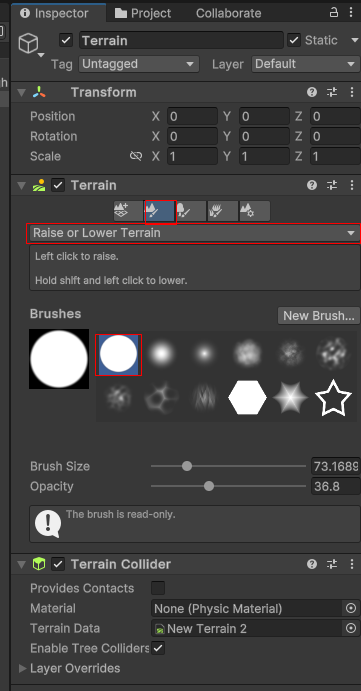Click the Terrain Collider help icon
This screenshot has width=361, height=691.
(312, 564)
